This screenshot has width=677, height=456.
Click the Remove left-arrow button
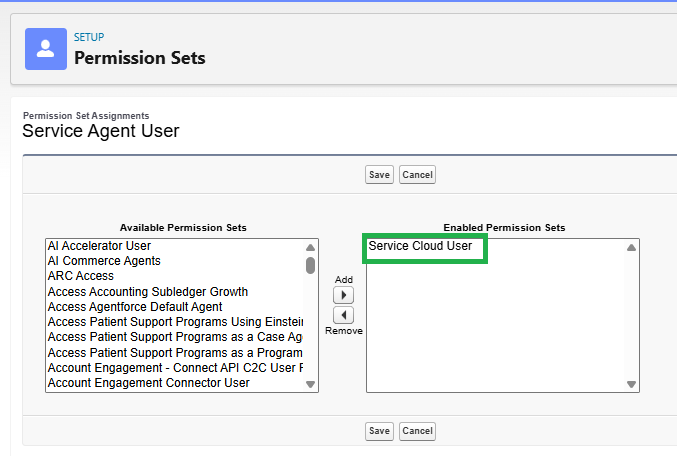pyautogui.click(x=344, y=315)
